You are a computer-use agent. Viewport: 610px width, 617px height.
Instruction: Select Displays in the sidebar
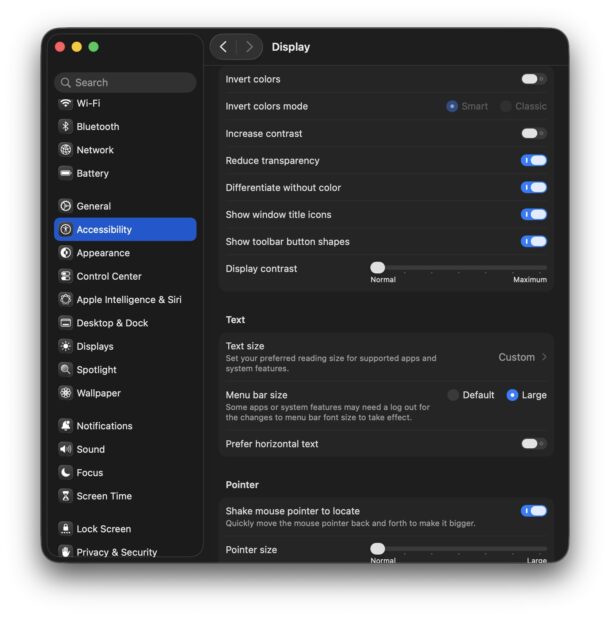click(95, 346)
